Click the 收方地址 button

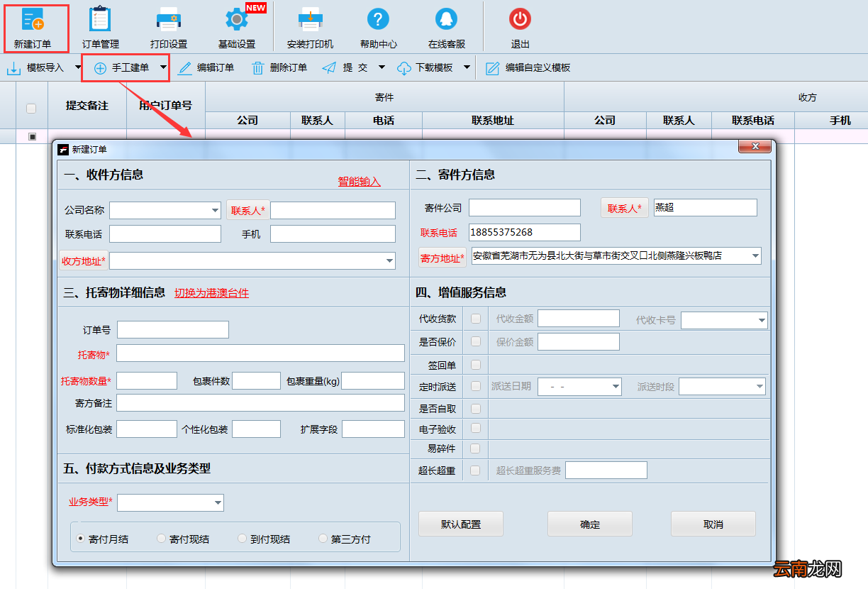point(83,261)
